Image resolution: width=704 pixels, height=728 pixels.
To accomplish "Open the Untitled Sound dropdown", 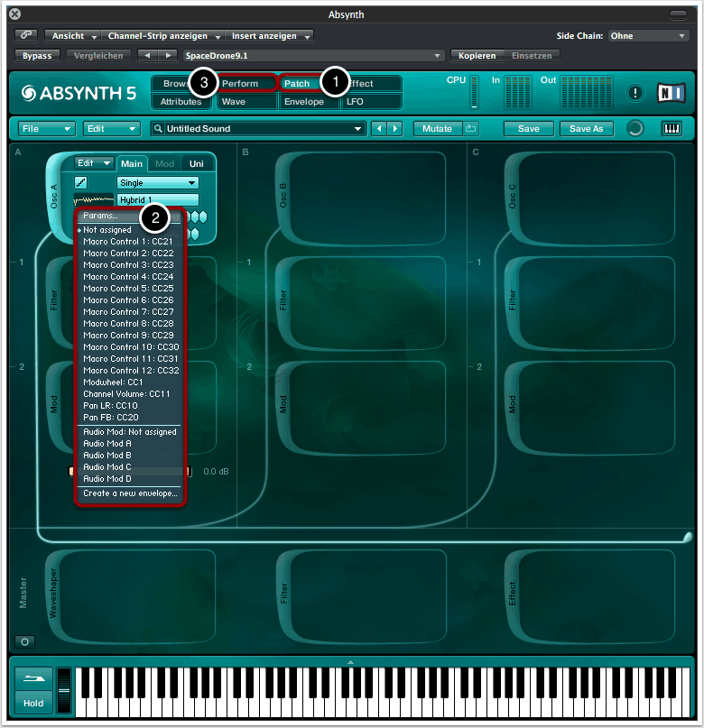I will (x=258, y=129).
